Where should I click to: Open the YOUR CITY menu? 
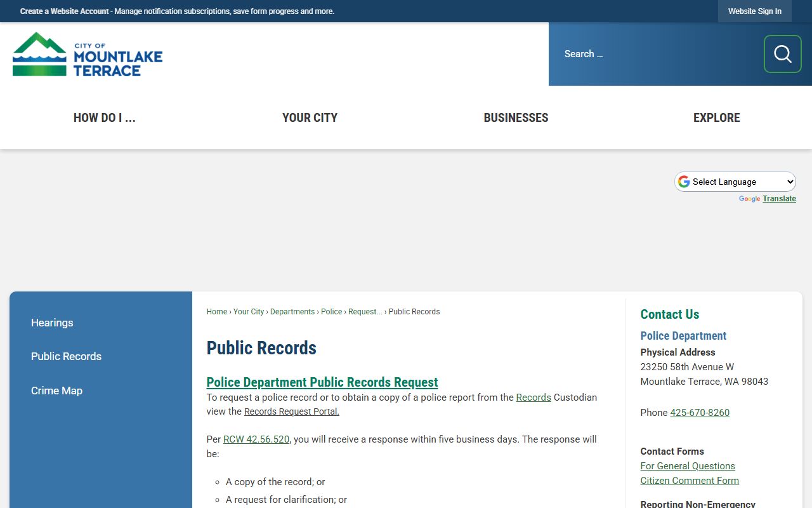pos(310,117)
